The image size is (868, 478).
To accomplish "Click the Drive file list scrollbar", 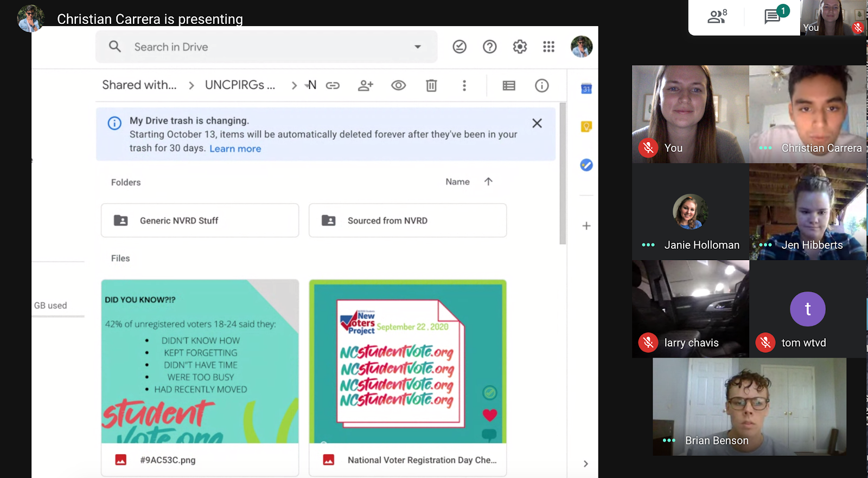I will point(563,173).
